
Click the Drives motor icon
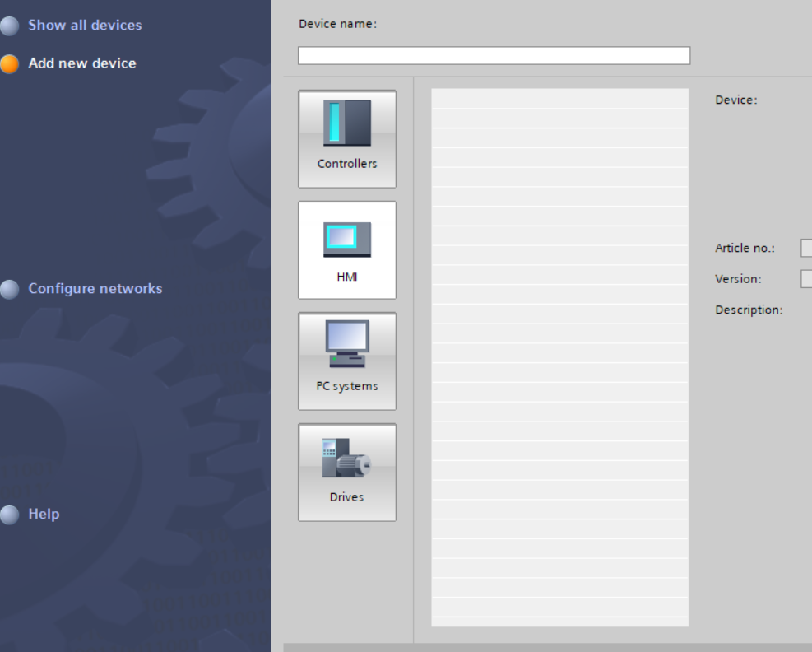[x=346, y=458]
